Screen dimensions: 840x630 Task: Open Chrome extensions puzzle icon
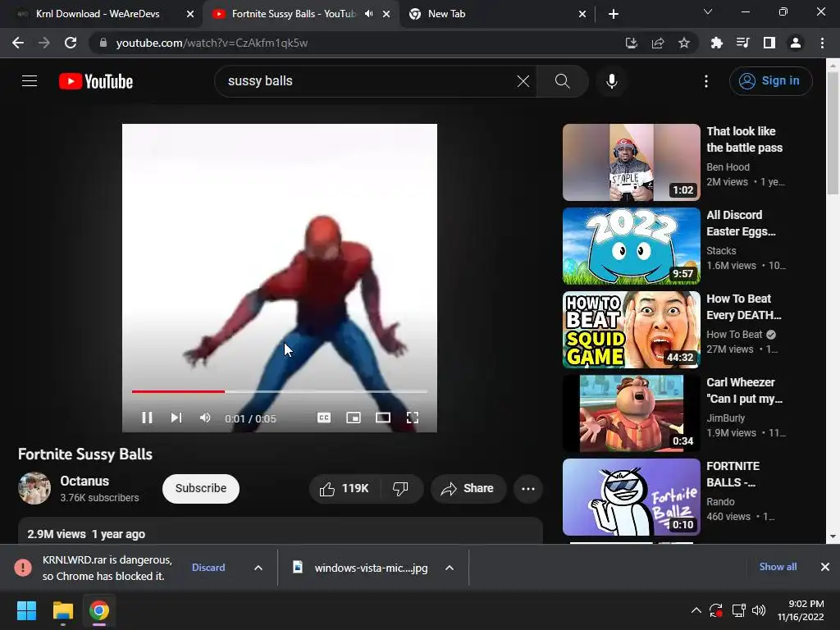click(716, 43)
